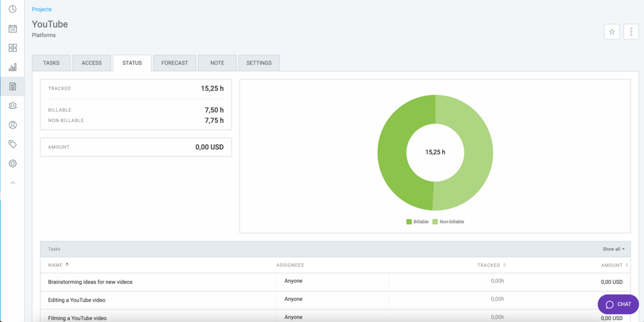Open the settings gear icon in sidebar
Viewport: 644px width, 322px height.
[x=12, y=164]
